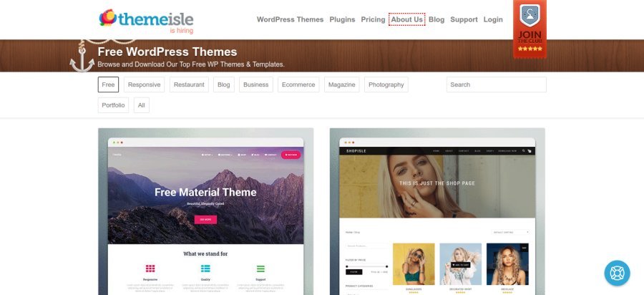
Task: Filter themes by Blog category
Action: pos(224,84)
